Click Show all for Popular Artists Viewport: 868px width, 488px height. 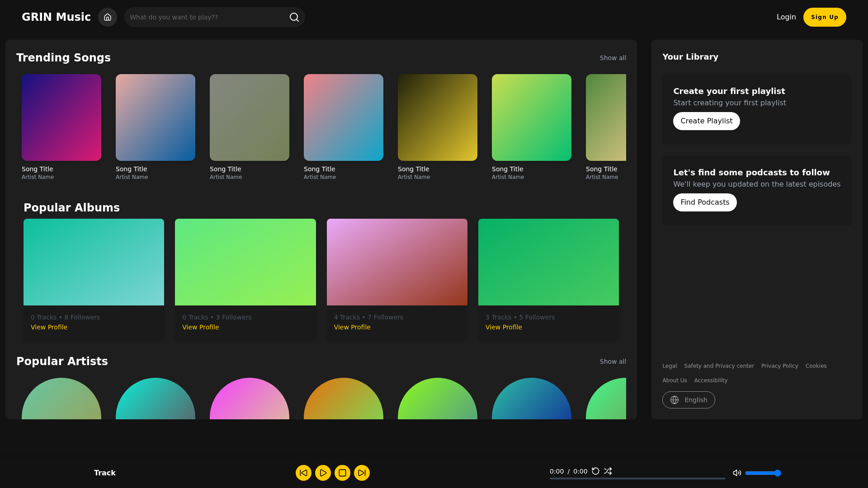point(613,361)
